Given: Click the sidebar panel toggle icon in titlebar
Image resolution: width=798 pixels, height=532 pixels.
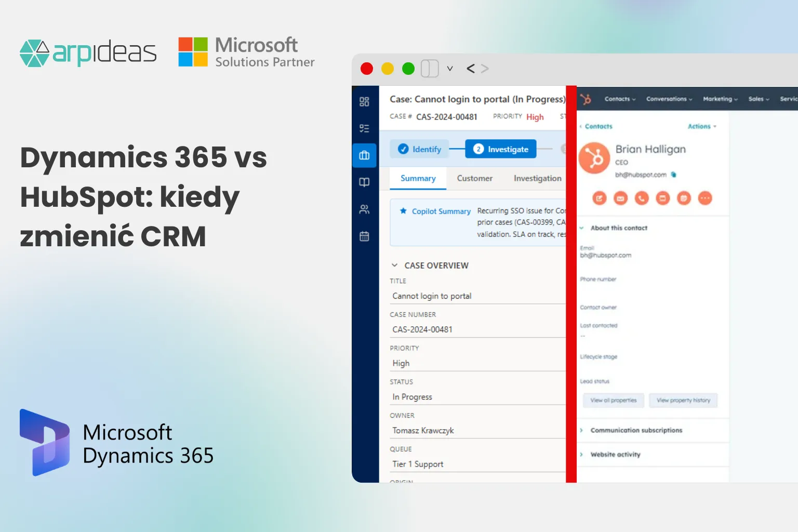Looking at the screenshot, I should click(430, 69).
